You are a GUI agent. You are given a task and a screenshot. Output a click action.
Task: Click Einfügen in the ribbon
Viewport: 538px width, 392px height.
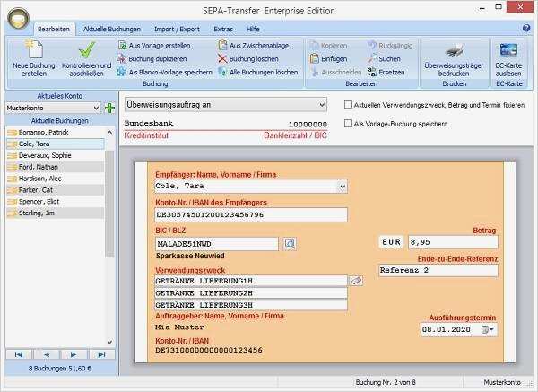click(x=328, y=58)
